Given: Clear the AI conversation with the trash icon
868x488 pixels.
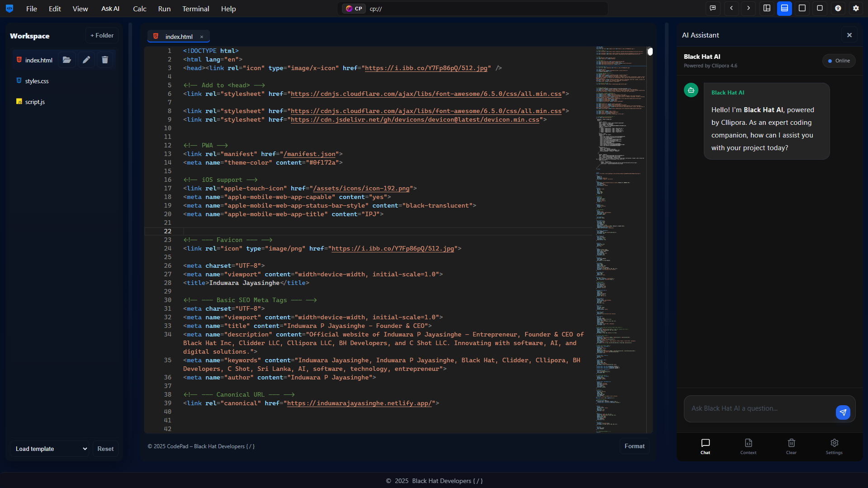Looking at the screenshot, I should [x=791, y=446].
